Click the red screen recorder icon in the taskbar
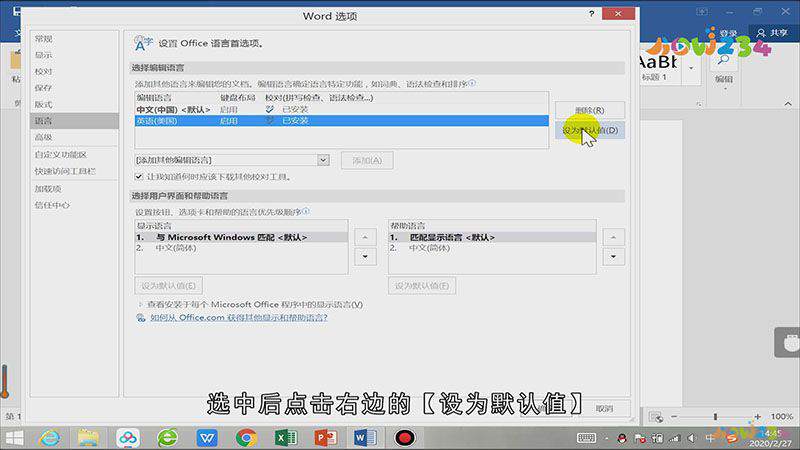Screen dimensions: 800x450 [x=405, y=438]
